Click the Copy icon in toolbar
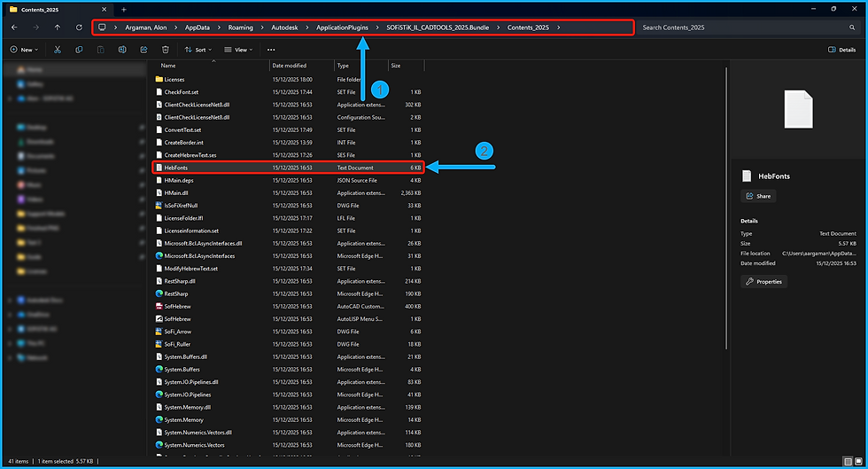The height and width of the screenshot is (469, 868). pos(79,50)
